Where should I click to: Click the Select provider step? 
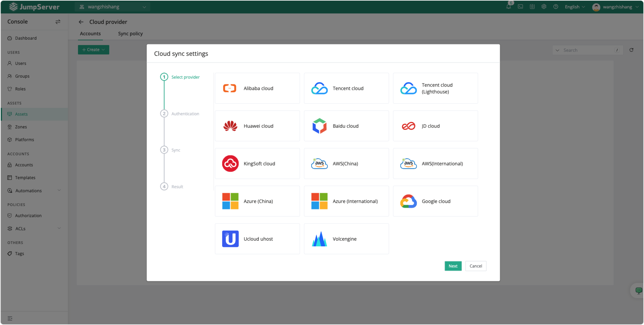pyautogui.click(x=185, y=77)
